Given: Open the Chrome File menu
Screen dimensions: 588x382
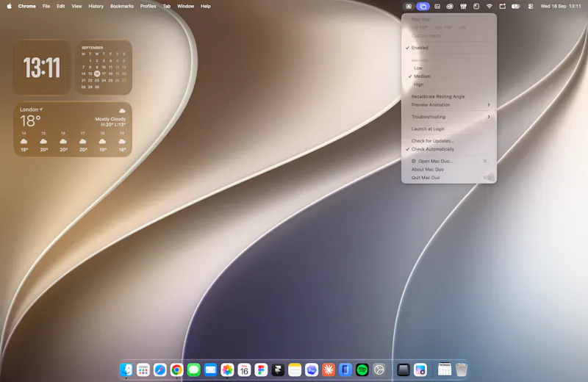Looking at the screenshot, I should point(46,6).
